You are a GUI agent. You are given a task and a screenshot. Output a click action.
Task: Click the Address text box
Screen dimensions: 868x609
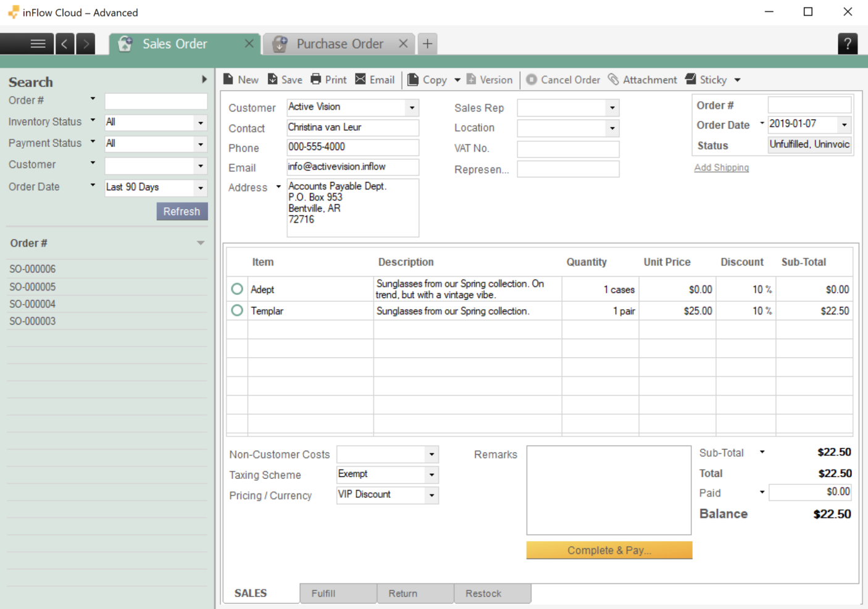tap(353, 208)
